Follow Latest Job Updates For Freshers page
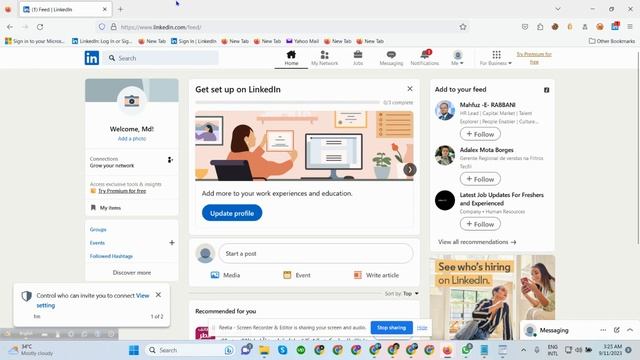 480,224
